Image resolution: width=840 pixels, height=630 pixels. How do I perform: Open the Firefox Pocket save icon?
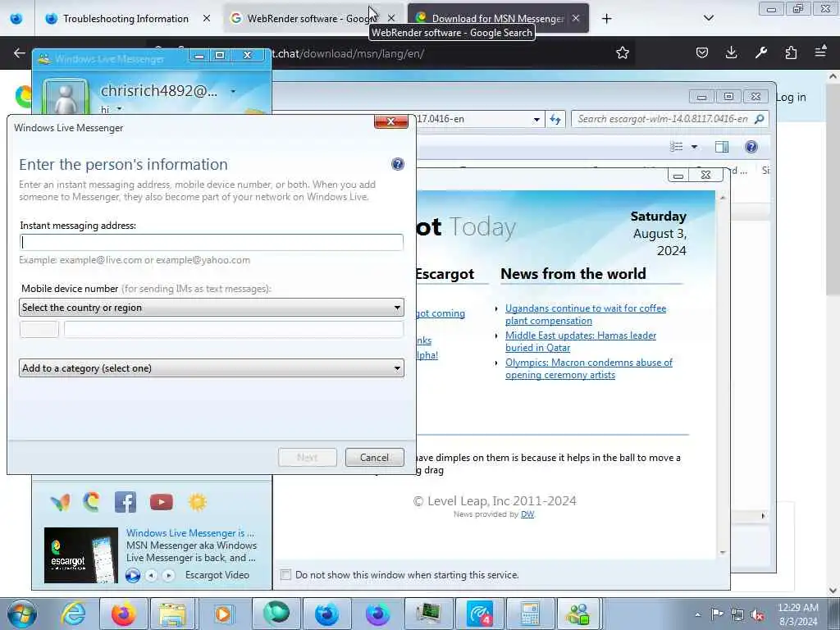[x=702, y=52]
